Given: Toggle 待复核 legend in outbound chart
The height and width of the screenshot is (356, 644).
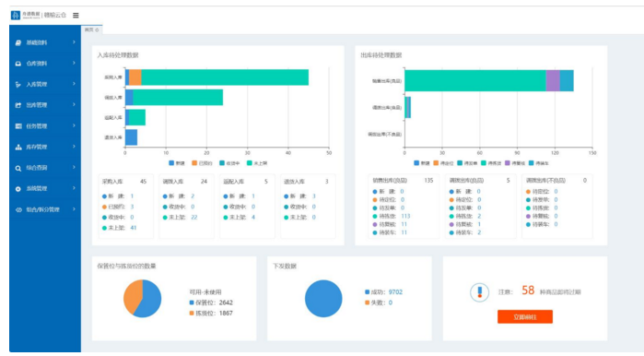Looking at the screenshot, I should tap(515, 163).
